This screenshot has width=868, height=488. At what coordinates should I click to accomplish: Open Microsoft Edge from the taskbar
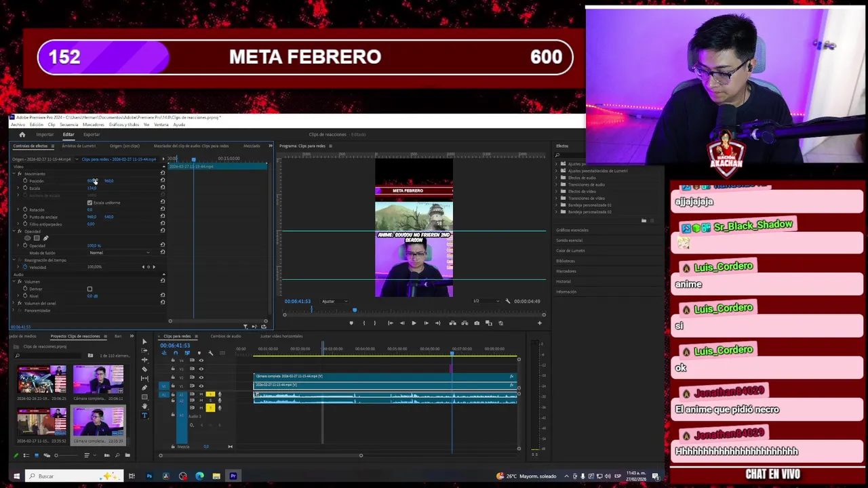point(199,476)
